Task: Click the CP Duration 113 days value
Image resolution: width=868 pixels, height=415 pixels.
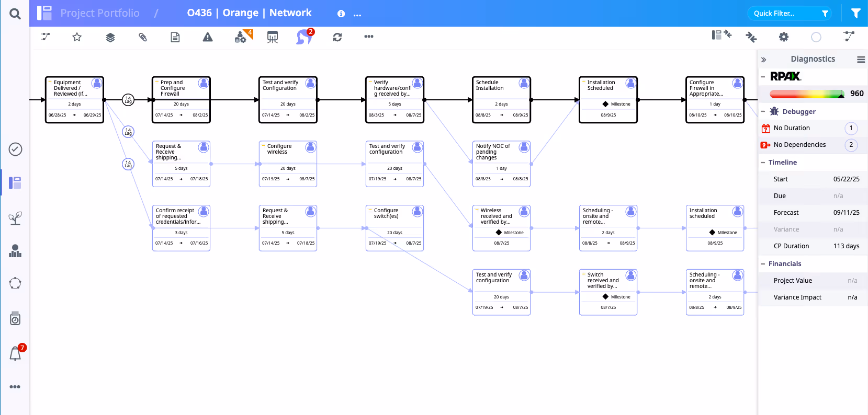Action: [847, 246]
